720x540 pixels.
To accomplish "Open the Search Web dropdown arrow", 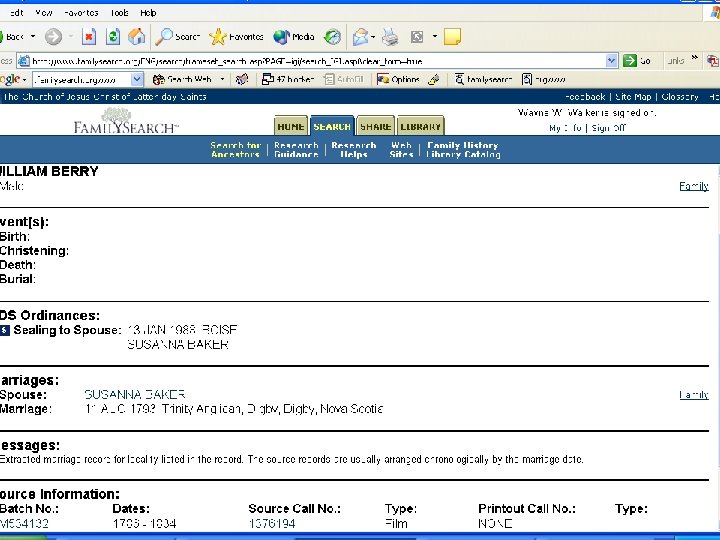I will [222, 79].
